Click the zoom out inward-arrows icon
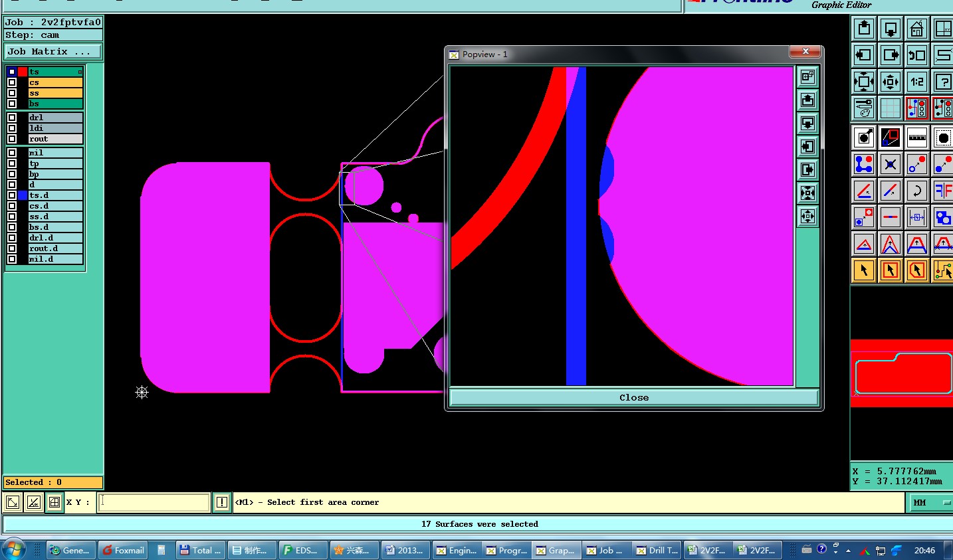This screenshot has height=560, width=953. 891,82
